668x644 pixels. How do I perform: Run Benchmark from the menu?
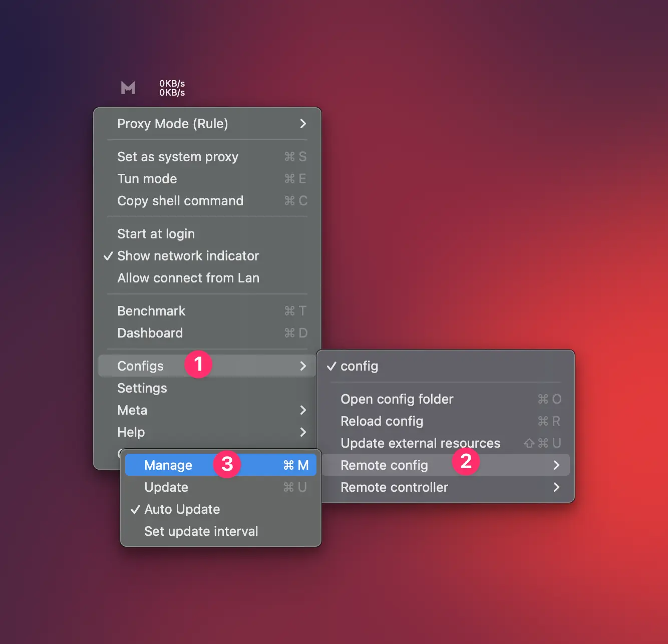(x=151, y=311)
